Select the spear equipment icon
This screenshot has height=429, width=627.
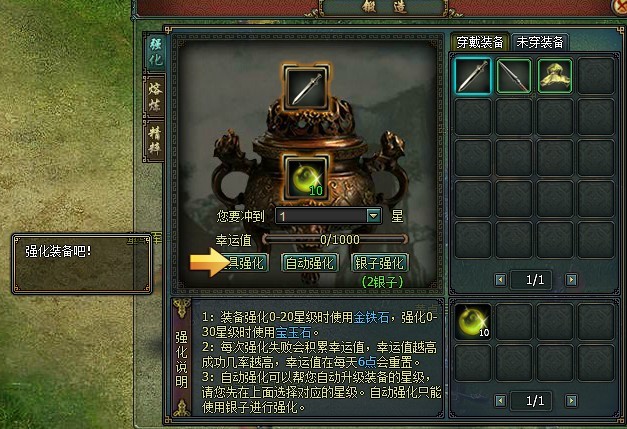[514, 76]
